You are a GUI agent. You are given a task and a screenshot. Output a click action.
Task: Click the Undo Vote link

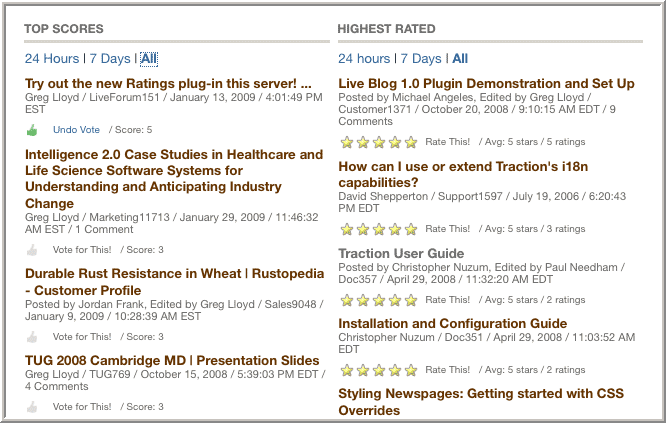[x=76, y=130]
